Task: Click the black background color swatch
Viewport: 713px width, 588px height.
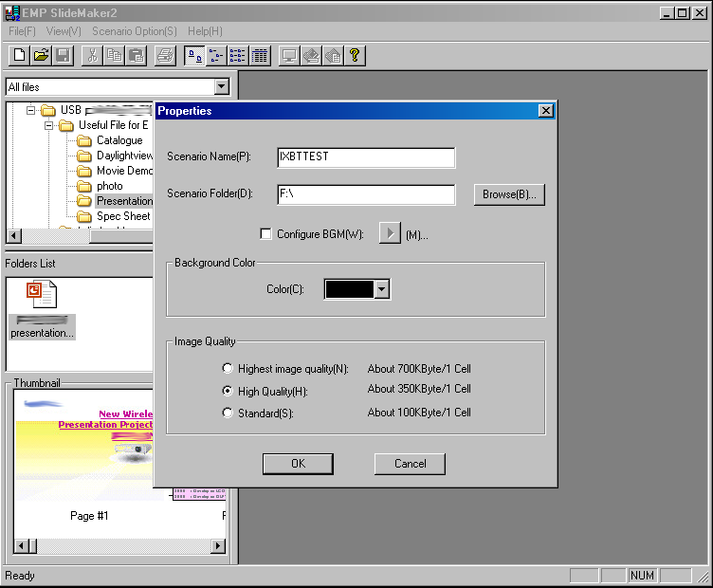Action: [350, 289]
